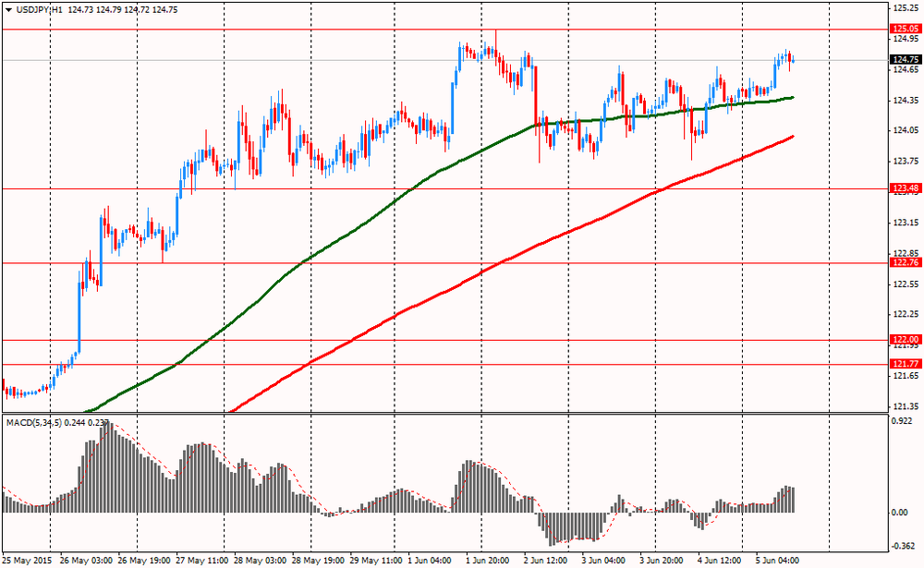This screenshot has height=568, width=924.
Task: Click the 0.00 MACD zero level label
Action: click(x=900, y=513)
